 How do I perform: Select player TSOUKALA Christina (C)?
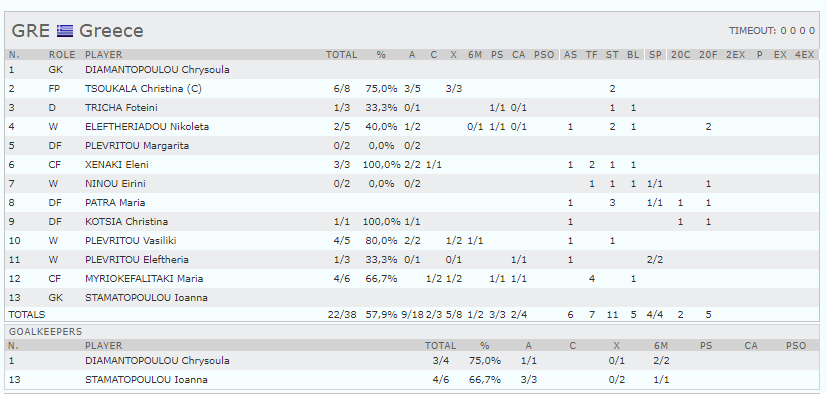point(143,89)
